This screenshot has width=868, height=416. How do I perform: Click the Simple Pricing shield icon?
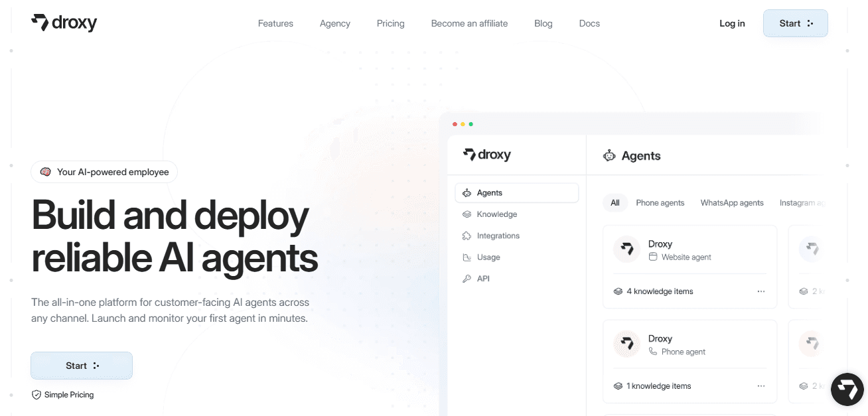[x=36, y=395]
